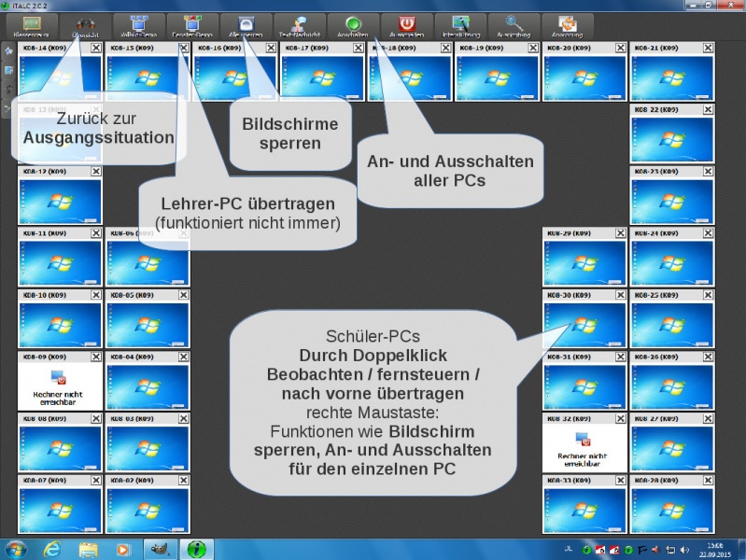Close the K08-14 client tile

[x=96, y=48]
